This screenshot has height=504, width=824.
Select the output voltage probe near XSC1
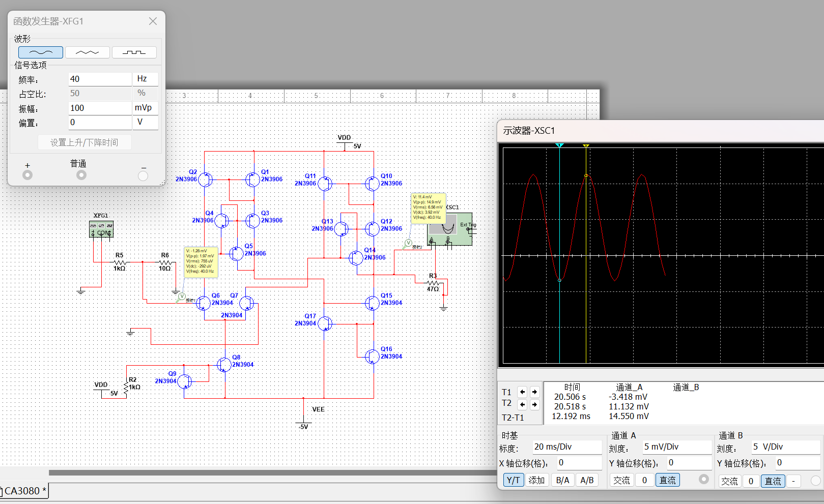(408, 244)
